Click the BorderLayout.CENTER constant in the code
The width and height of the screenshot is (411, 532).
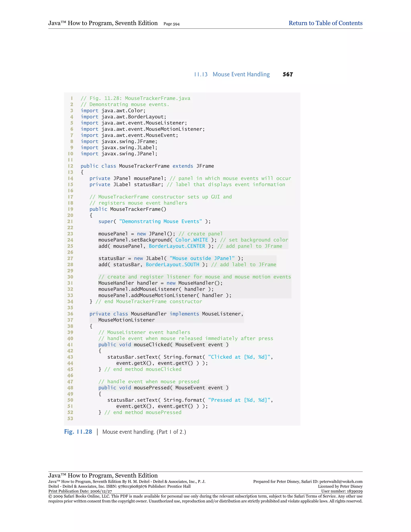[x=177, y=246]
